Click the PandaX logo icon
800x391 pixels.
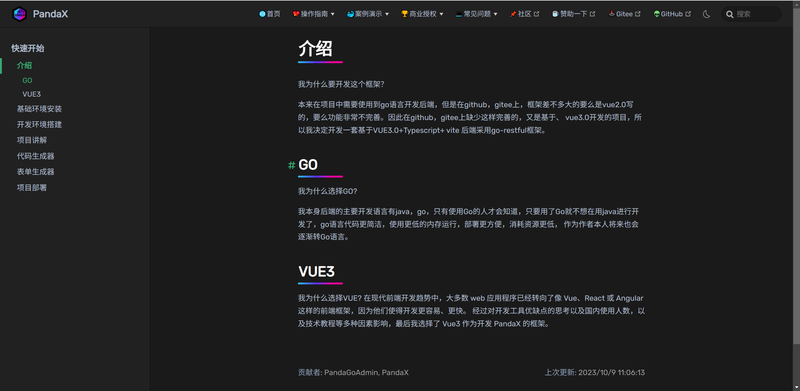point(19,14)
